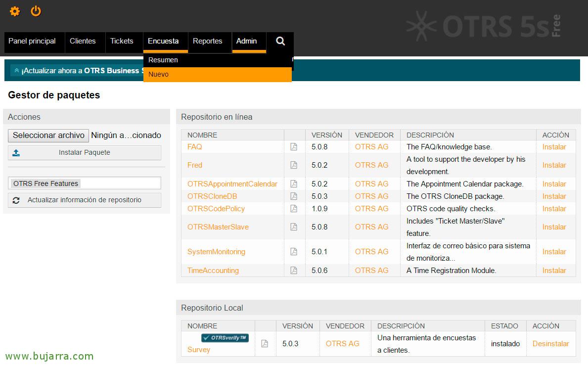
Task: Open search with the magnifier icon
Action: 280,41
